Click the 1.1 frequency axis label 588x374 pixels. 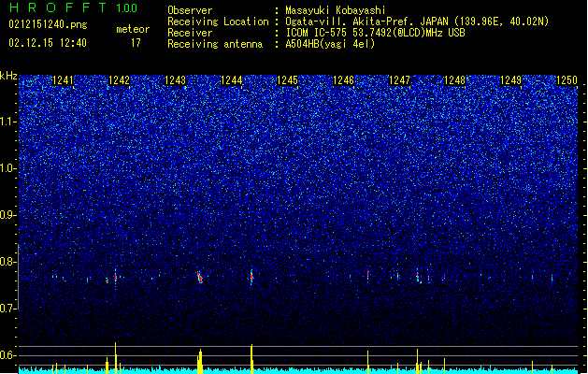(7, 122)
